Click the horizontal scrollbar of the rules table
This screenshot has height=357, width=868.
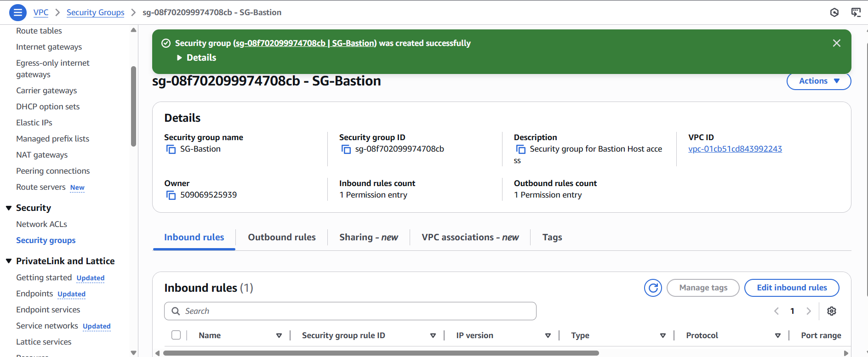click(381, 353)
